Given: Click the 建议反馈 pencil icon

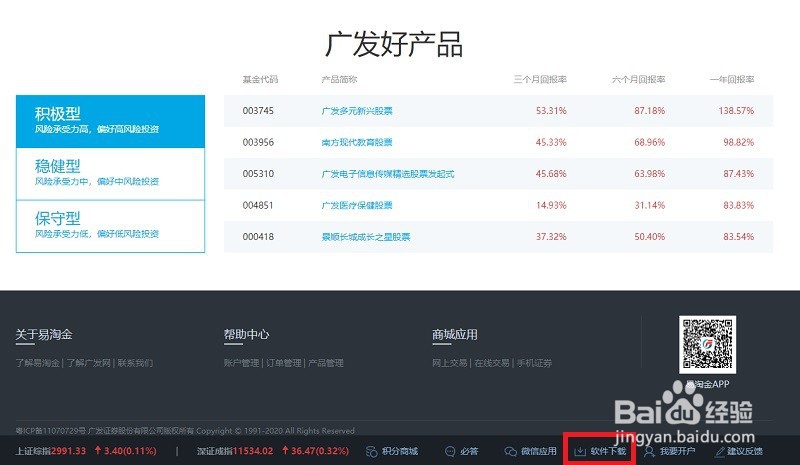Looking at the screenshot, I should [x=720, y=452].
